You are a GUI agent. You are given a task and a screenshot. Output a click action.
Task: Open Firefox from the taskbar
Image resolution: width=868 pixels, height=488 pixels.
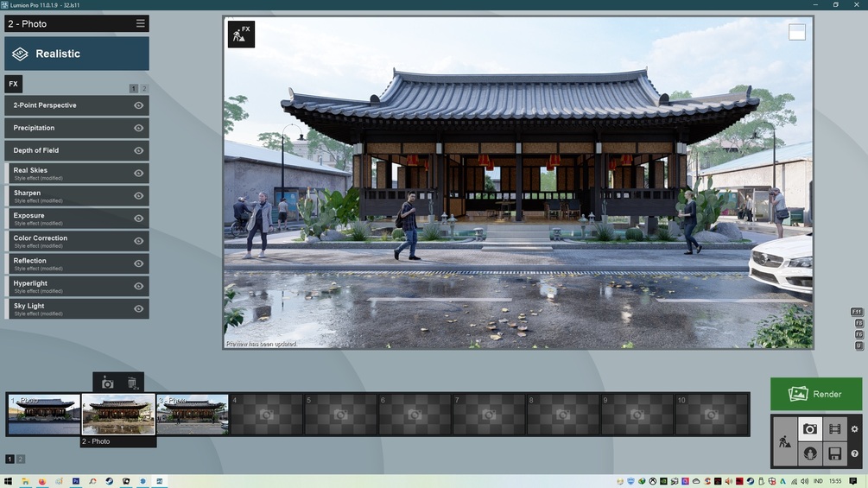click(x=42, y=481)
